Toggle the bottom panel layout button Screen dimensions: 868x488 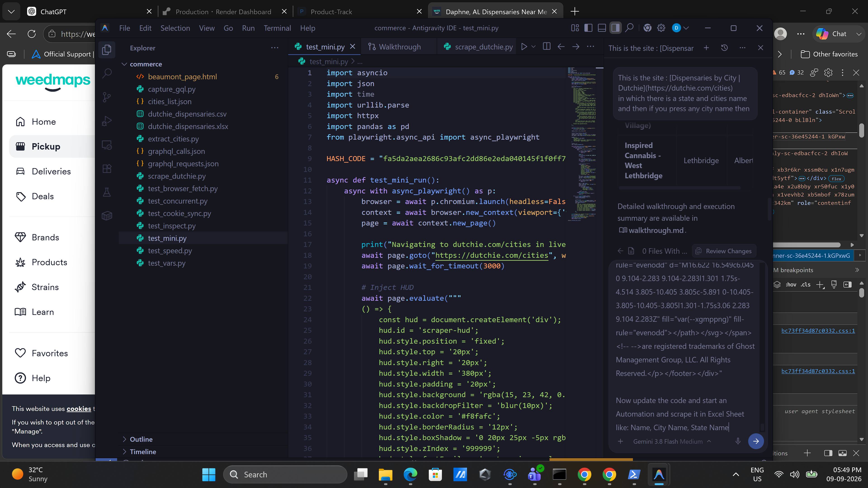tap(602, 28)
